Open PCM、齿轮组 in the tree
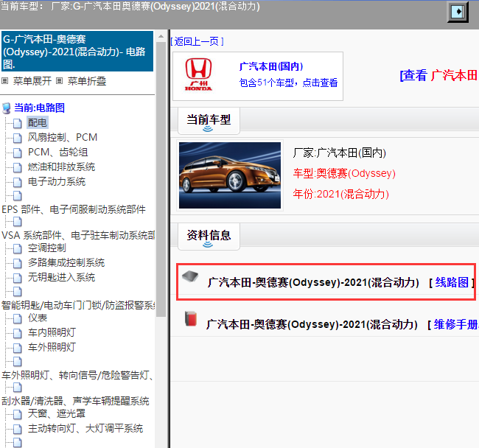Screen dimensions: 479x448 point(57,152)
